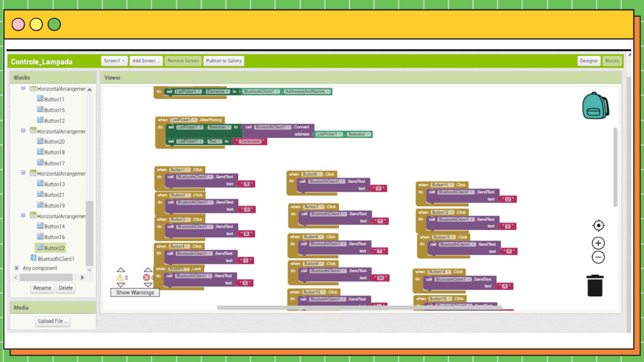
Task: Recenter blocks using the crosshair icon
Action: tap(598, 226)
